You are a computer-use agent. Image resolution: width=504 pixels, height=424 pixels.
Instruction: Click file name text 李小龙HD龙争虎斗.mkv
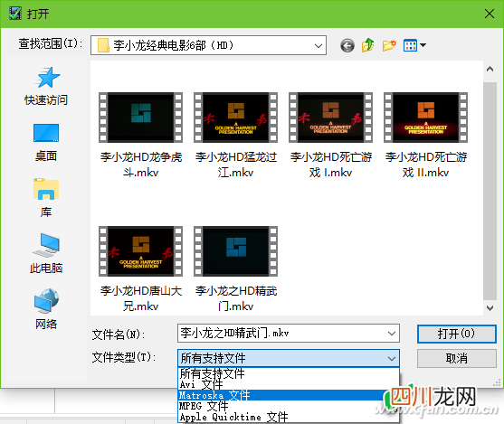click(141, 165)
